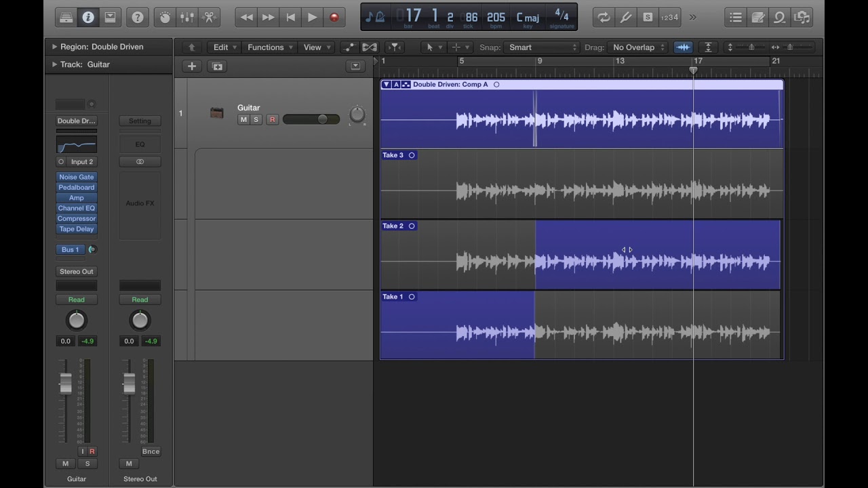Click the 4/4 time signature
The image size is (868, 488).
click(x=561, y=14)
